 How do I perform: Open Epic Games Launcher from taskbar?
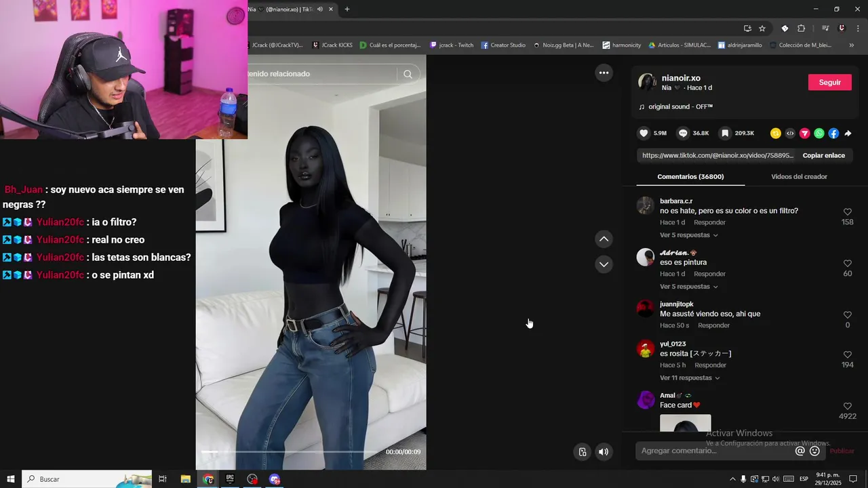[x=230, y=479]
